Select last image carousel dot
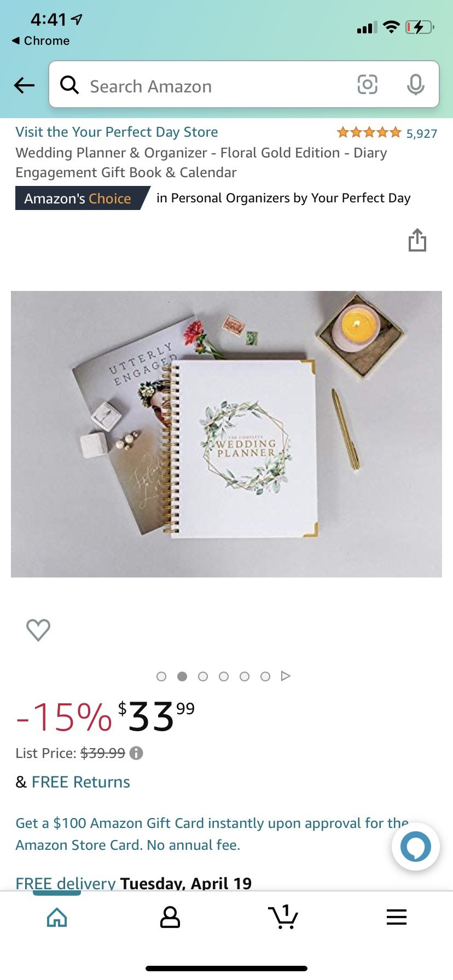 click(265, 676)
